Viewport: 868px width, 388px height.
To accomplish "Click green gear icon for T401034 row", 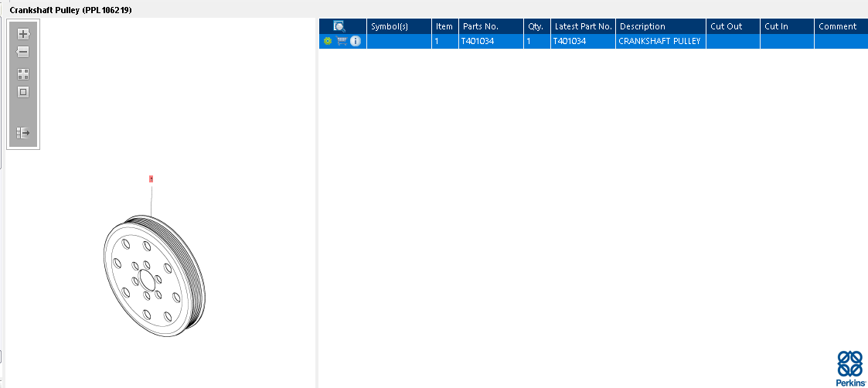I will pyautogui.click(x=327, y=41).
